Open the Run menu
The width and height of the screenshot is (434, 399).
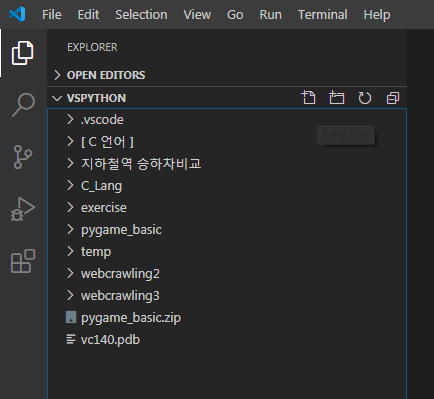pyautogui.click(x=271, y=15)
